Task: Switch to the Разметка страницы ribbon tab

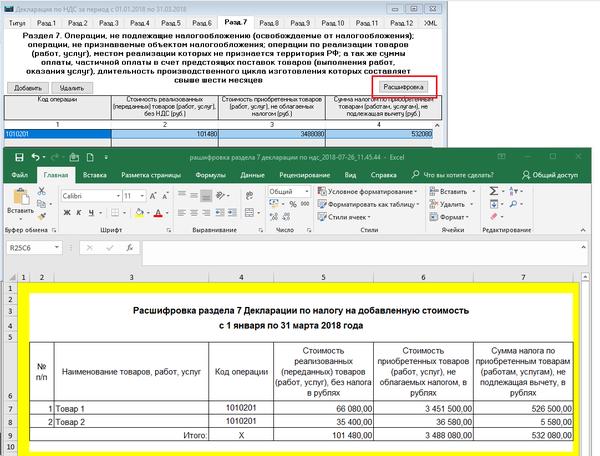Action: (151, 175)
